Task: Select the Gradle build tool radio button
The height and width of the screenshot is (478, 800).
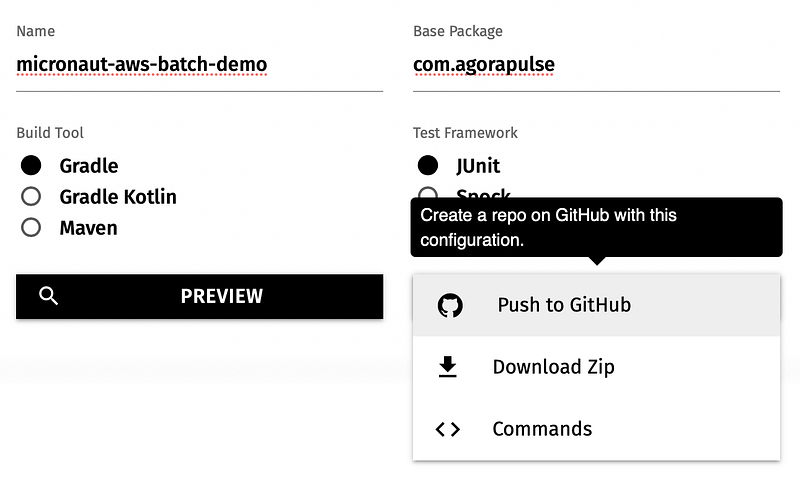Action: coord(31,166)
